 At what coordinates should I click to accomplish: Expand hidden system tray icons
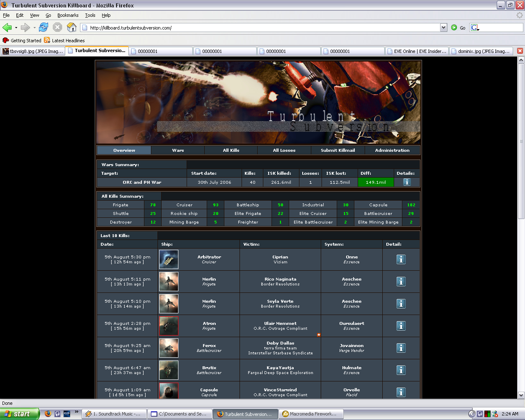click(x=472, y=414)
